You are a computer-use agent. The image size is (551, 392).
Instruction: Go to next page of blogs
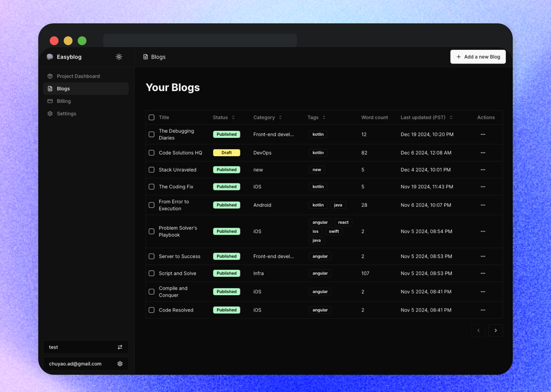pos(496,330)
